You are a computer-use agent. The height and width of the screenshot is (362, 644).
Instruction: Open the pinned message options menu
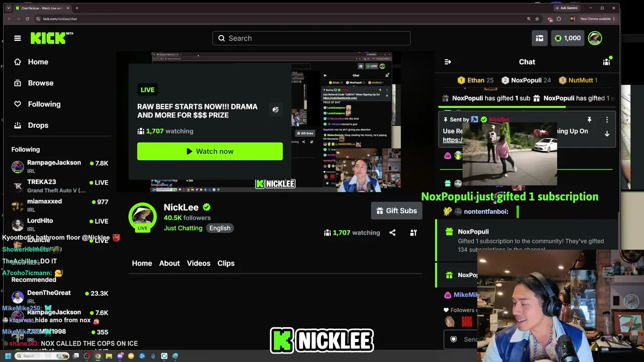click(x=607, y=120)
